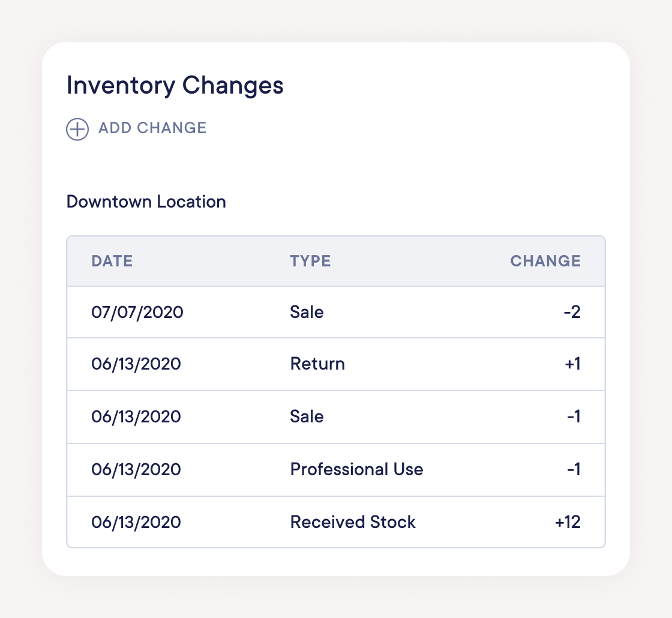Click the -2 change value

pyautogui.click(x=572, y=312)
